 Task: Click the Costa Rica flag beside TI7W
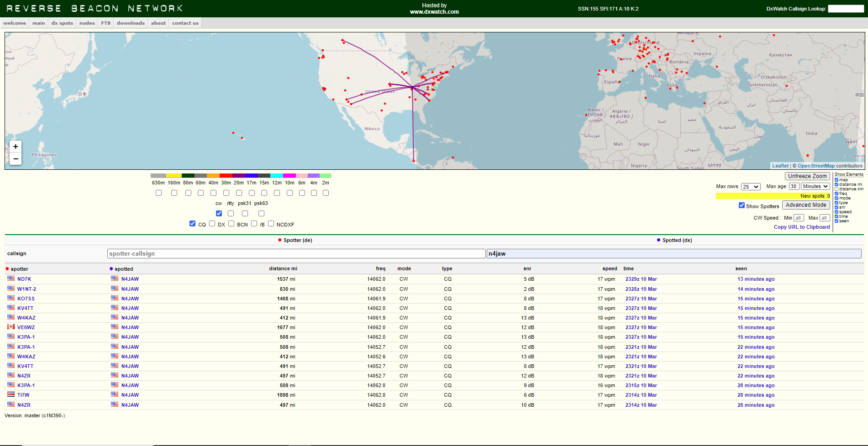click(11, 394)
